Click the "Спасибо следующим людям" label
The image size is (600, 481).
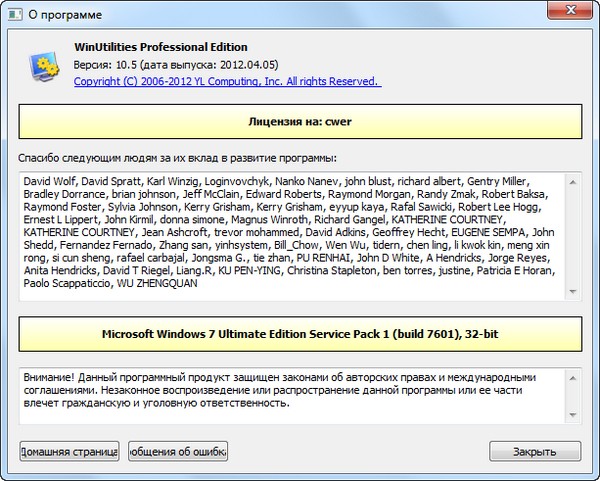point(177,158)
